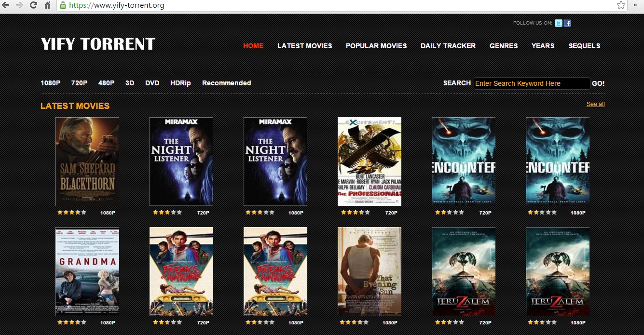Click the LATEST MOVIES heading
Viewport: 644px width, 335px height.
(75, 106)
